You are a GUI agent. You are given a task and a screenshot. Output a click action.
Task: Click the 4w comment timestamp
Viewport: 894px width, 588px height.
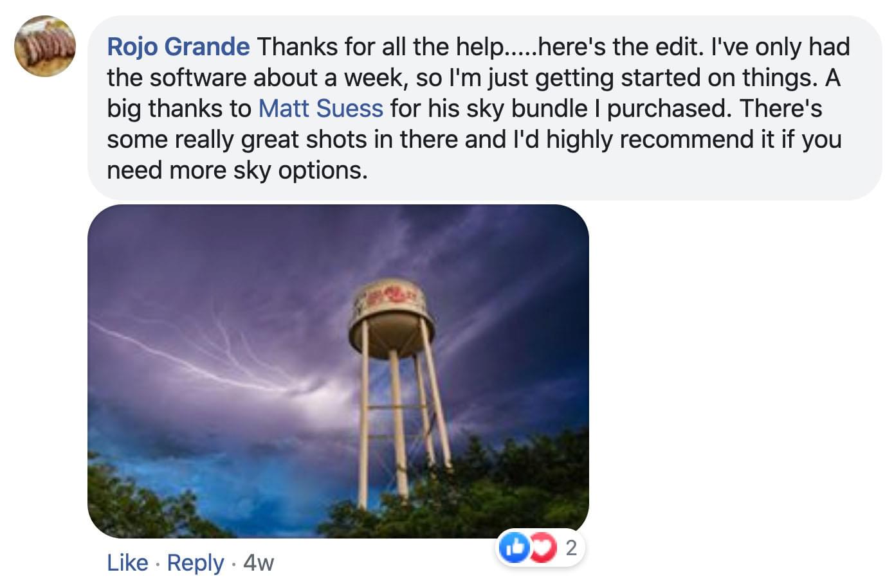pyautogui.click(x=259, y=563)
